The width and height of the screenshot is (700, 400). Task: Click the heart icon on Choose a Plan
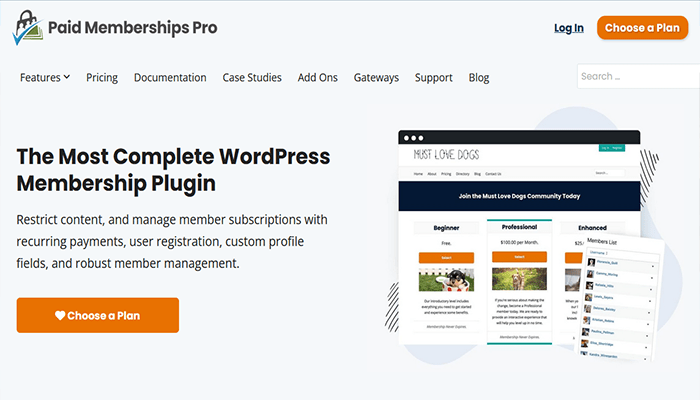(60, 315)
